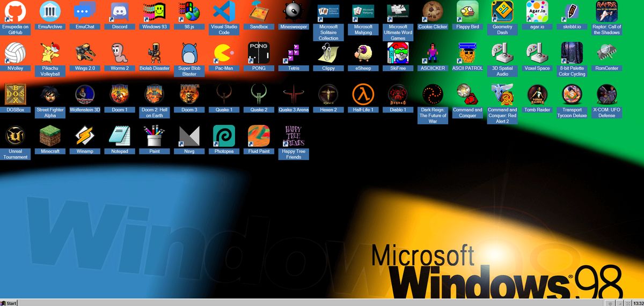
Task: Launch the EmuArchive desktop icon
Action: coord(50,11)
